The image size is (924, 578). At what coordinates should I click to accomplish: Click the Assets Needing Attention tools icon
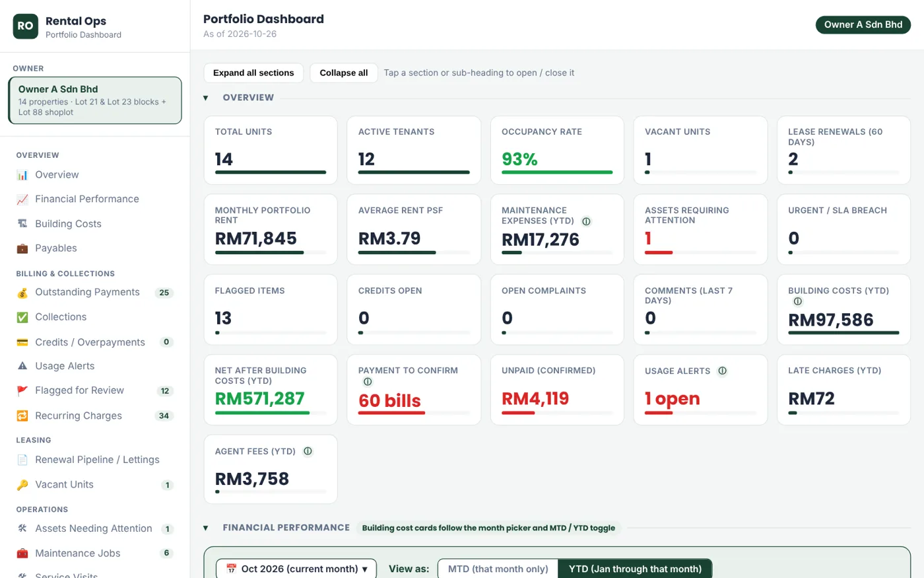click(x=22, y=528)
